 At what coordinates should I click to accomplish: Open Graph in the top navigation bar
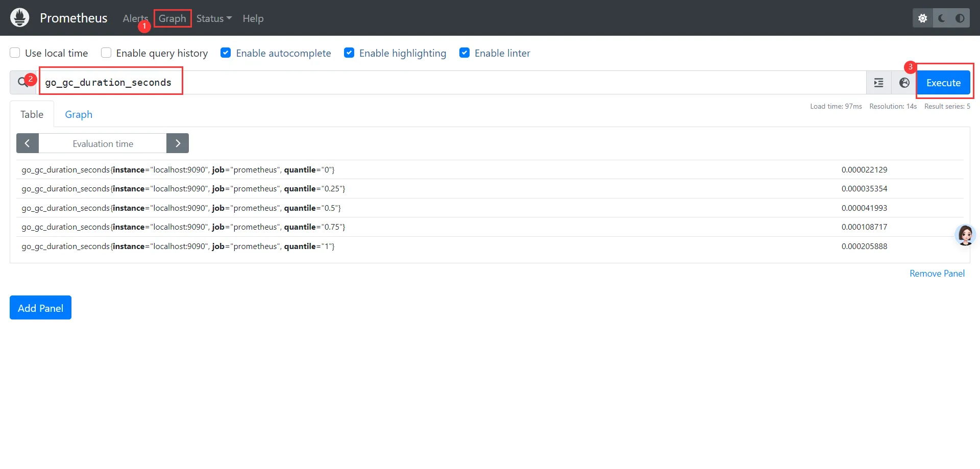(x=173, y=18)
